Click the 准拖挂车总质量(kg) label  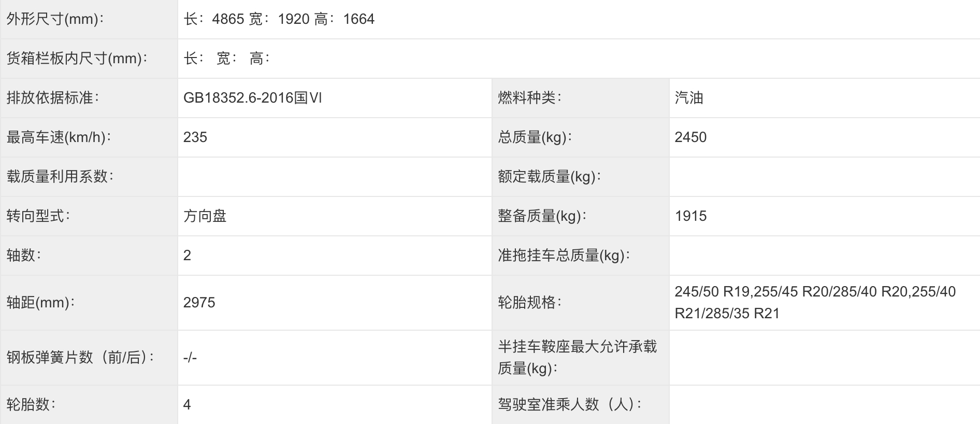click(564, 256)
